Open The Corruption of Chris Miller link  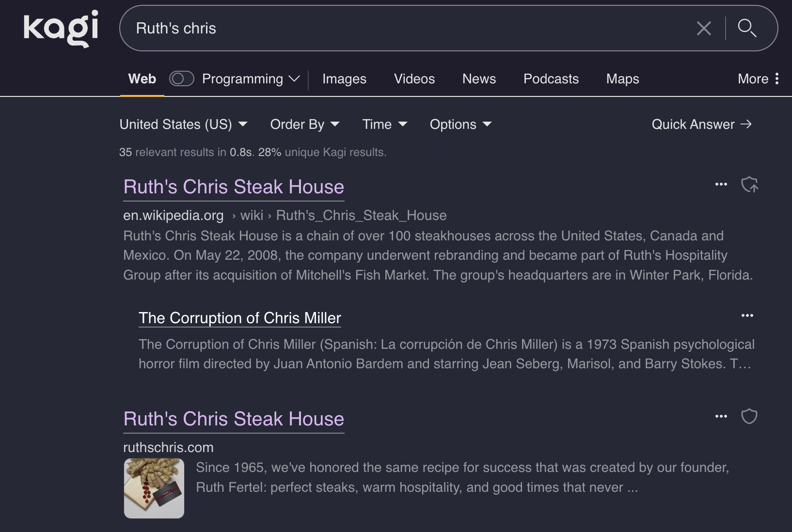[239, 318]
